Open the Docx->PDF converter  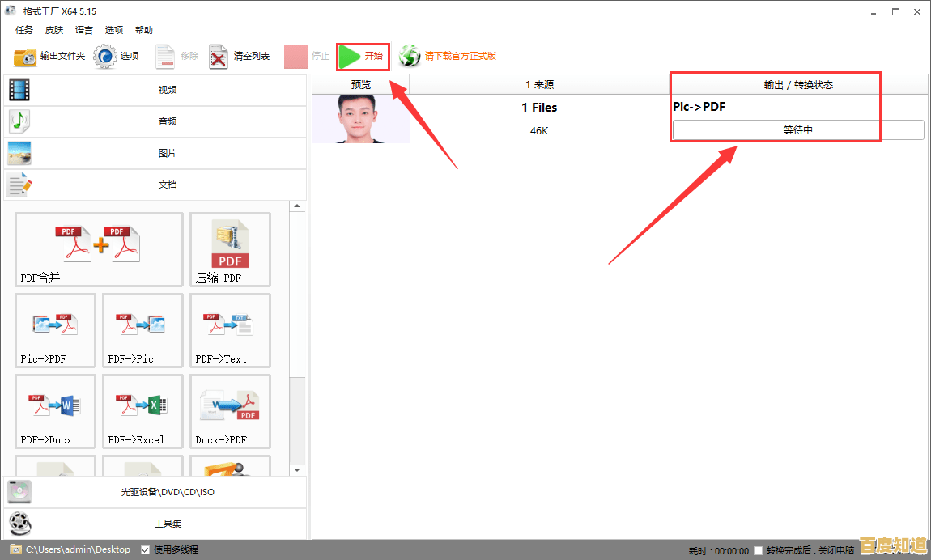click(230, 411)
